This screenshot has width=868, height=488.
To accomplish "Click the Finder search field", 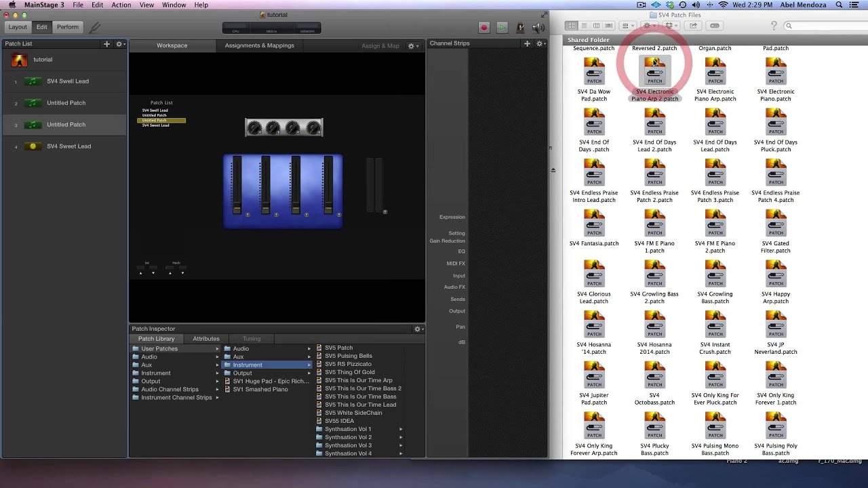I will pyautogui.click(x=824, y=26).
